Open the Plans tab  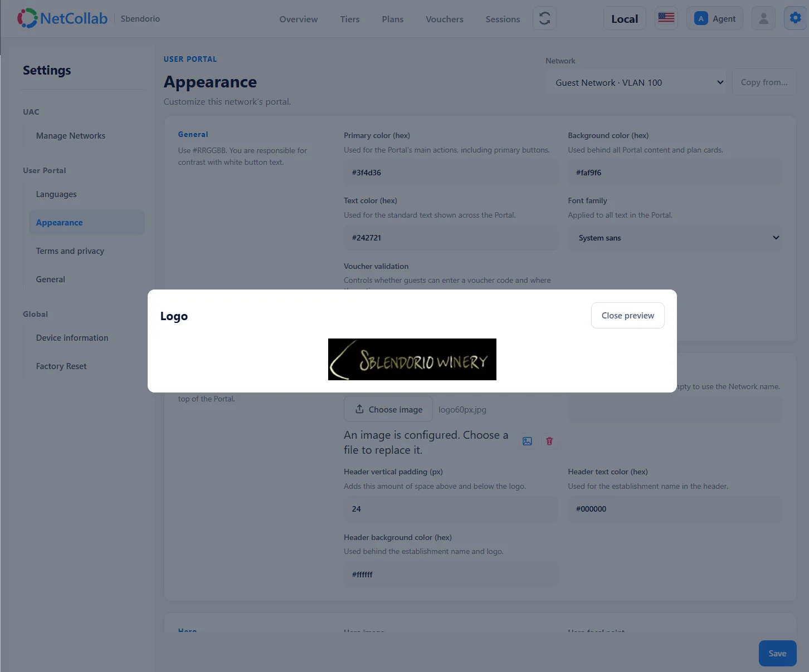393,19
